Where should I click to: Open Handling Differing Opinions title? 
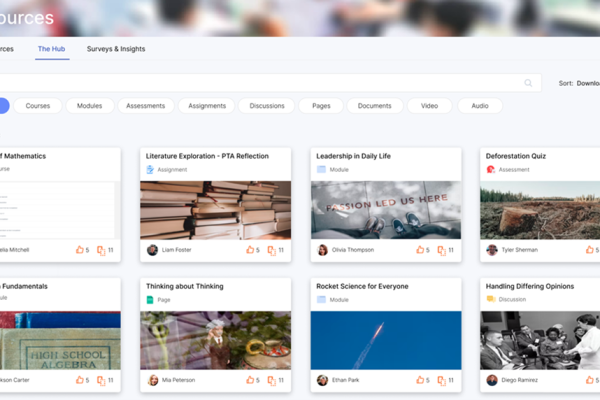(x=530, y=286)
